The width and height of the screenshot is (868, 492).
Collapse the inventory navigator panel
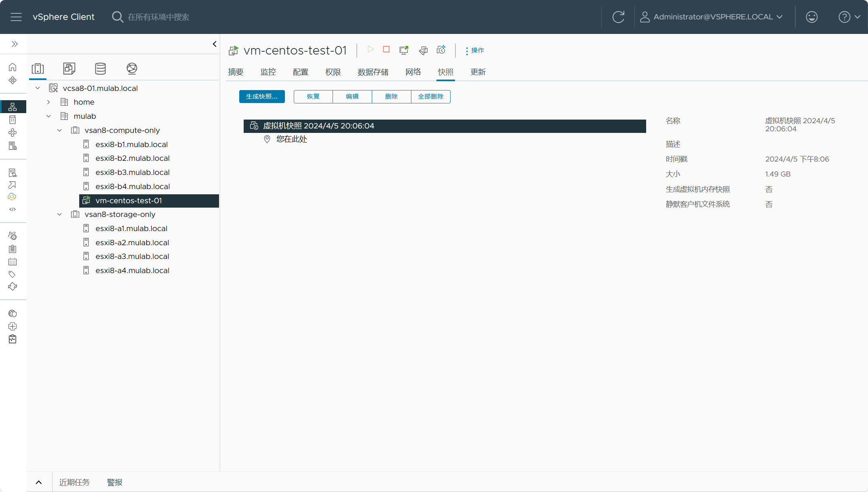215,44
